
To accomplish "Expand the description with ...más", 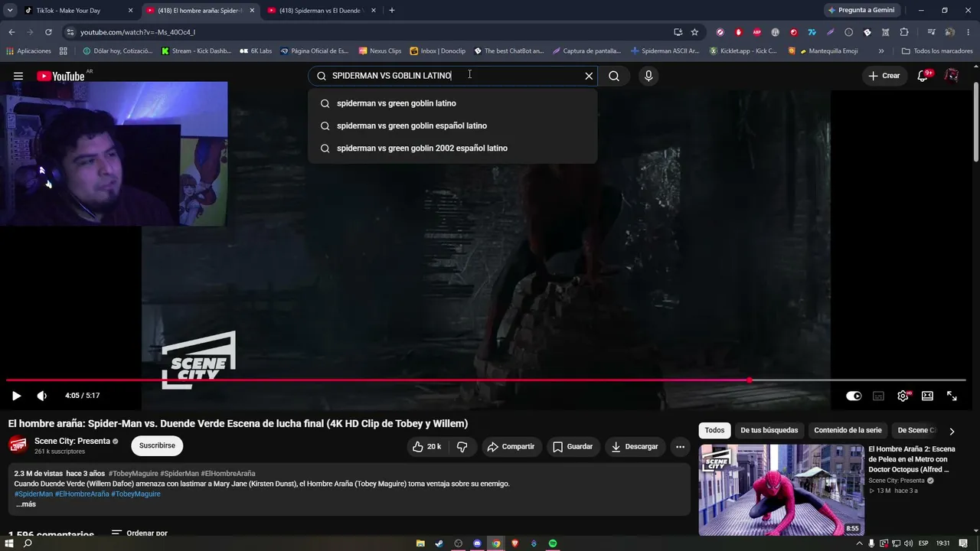I will coord(25,504).
